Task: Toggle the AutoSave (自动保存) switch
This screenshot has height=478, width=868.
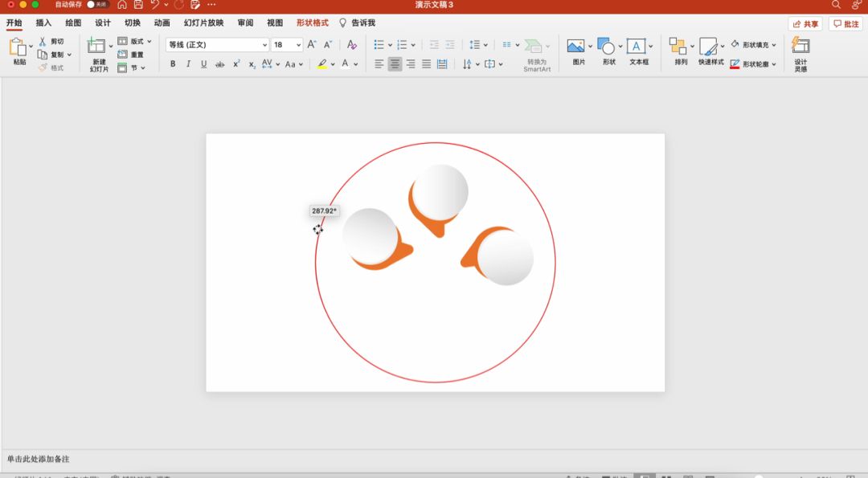Action: pyautogui.click(x=97, y=5)
